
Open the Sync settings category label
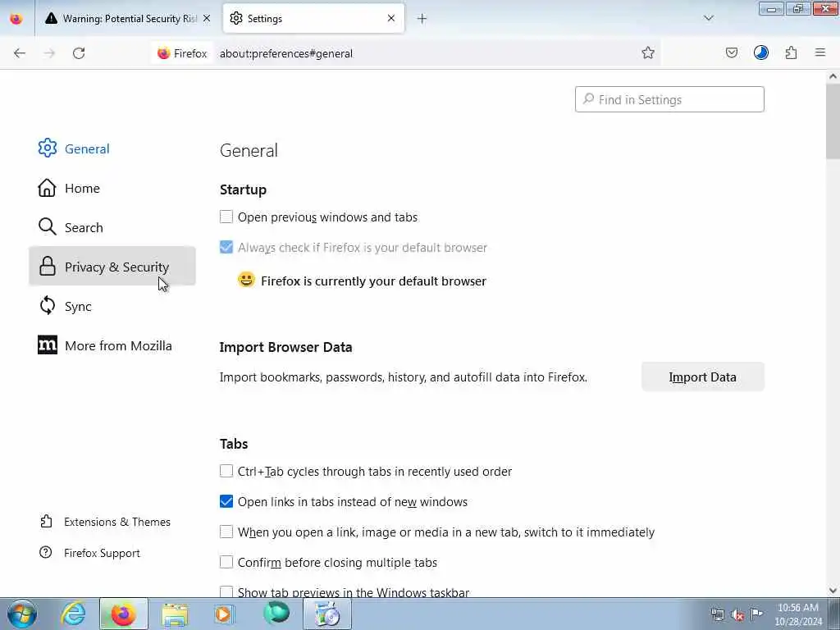78,307
